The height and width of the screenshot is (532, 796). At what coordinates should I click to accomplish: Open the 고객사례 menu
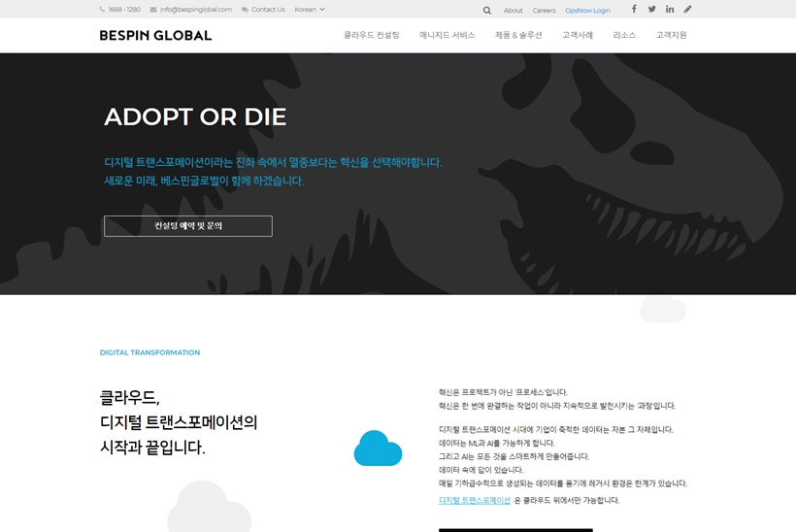(578, 35)
